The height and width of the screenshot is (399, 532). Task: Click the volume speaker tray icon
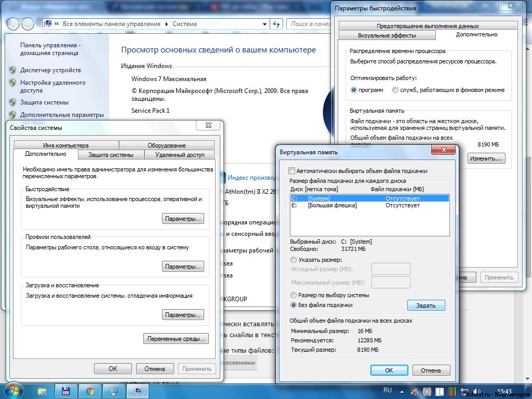(476, 392)
